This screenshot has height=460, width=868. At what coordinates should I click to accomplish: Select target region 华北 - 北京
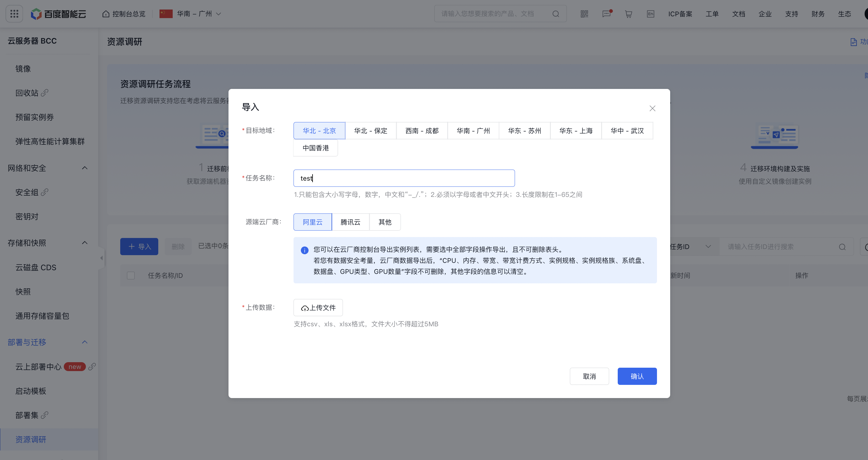point(319,131)
